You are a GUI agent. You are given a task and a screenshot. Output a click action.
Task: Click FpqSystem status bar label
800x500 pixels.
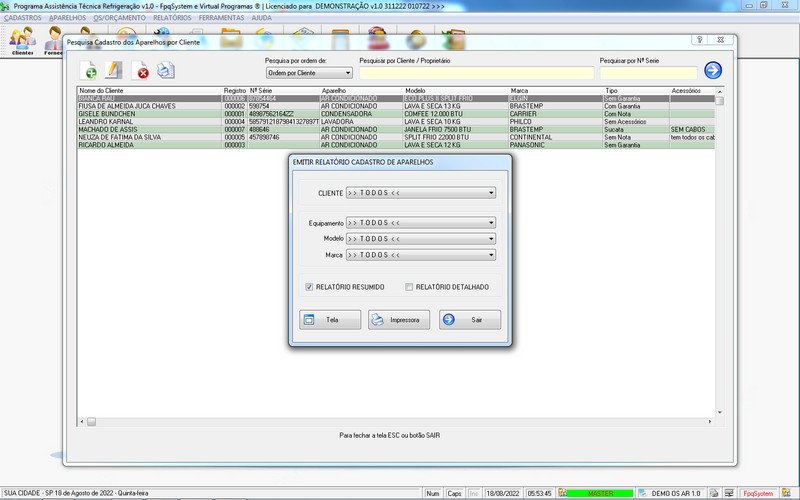[x=758, y=493]
